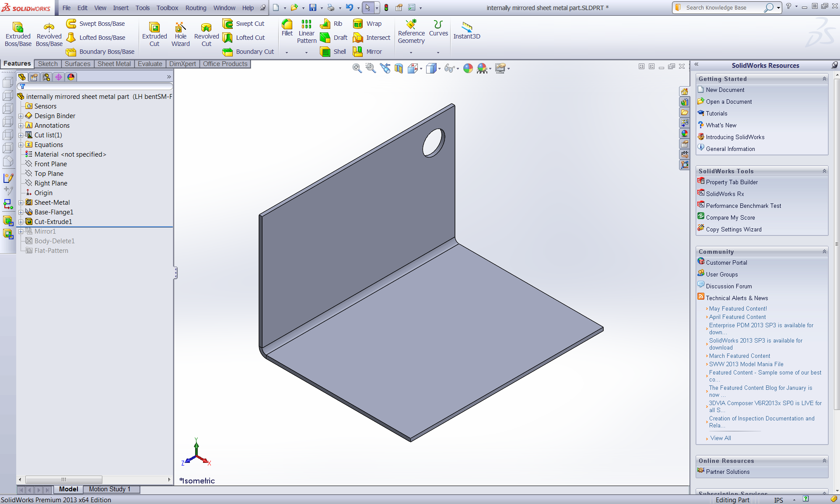
Task: Click the Rebuild traffic light icon
Action: click(x=386, y=7)
